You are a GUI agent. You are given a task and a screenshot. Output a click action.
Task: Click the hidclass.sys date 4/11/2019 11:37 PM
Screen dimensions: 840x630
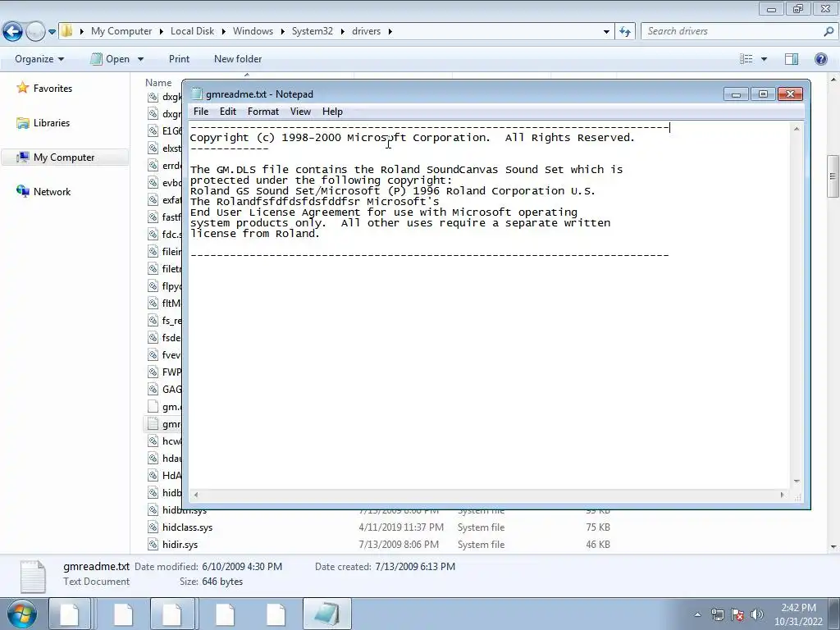click(x=401, y=527)
